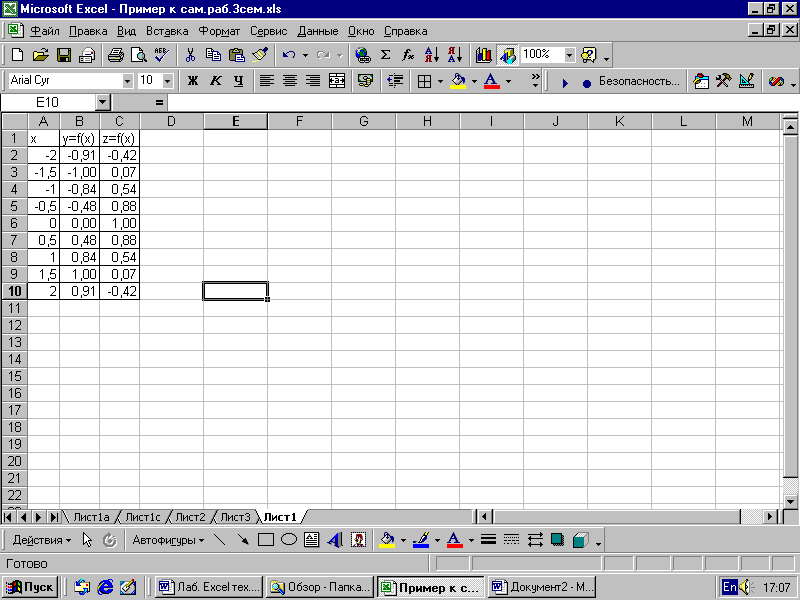
Task: Apply AutoSum sigma button
Action: click(x=386, y=55)
